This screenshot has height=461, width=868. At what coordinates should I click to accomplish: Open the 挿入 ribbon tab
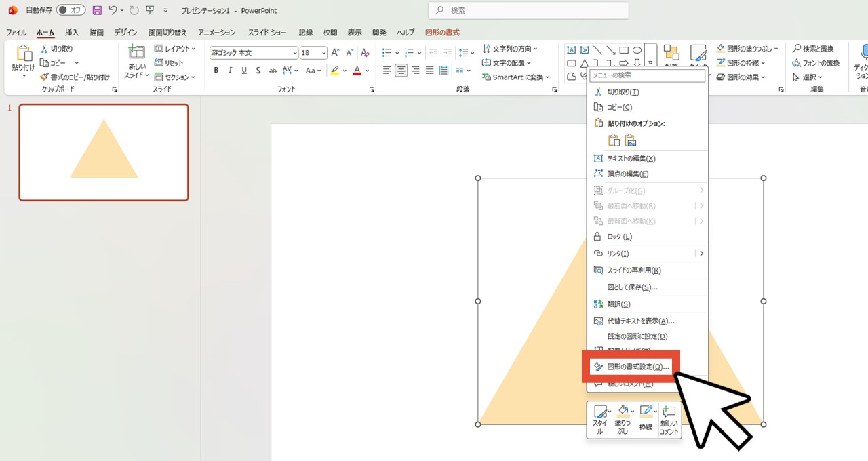[x=72, y=33]
